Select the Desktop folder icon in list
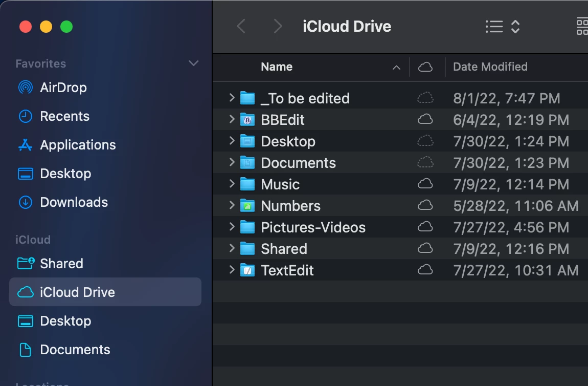The width and height of the screenshot is (588, 386). pos(247,141)
